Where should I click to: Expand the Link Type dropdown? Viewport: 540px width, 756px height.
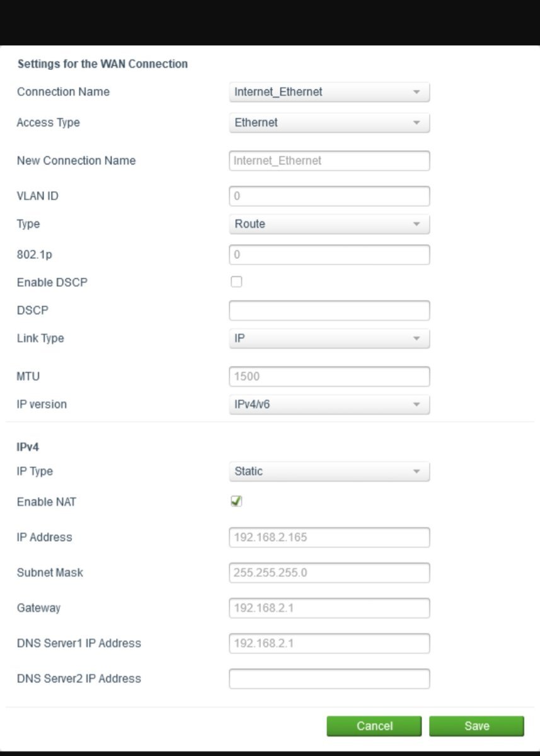click(x=329, y=338)
